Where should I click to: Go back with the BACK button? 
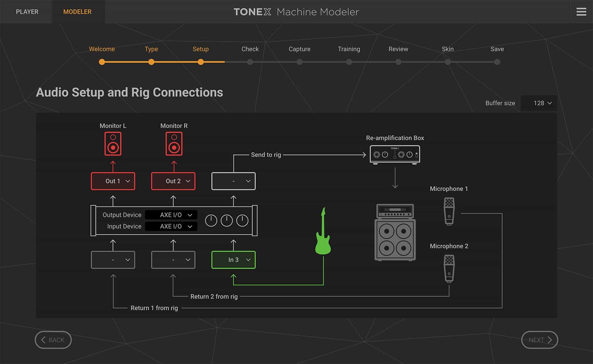tap(53, 340)
